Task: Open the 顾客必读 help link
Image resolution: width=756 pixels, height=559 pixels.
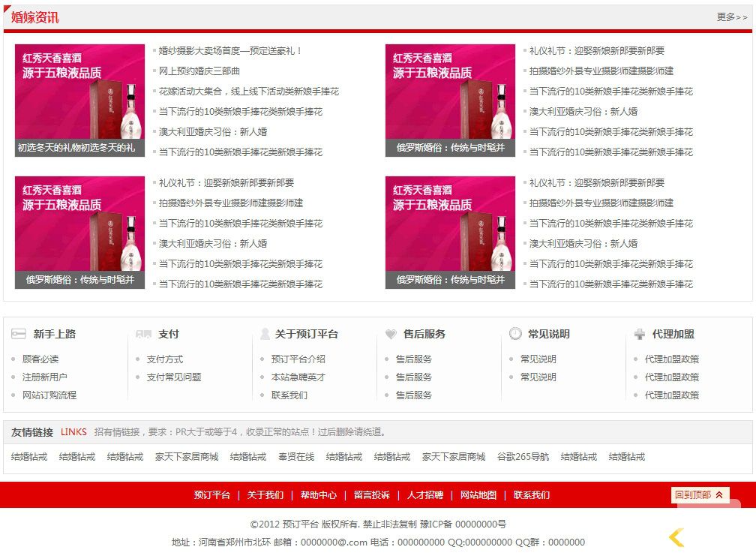Action: click(40, 359)
